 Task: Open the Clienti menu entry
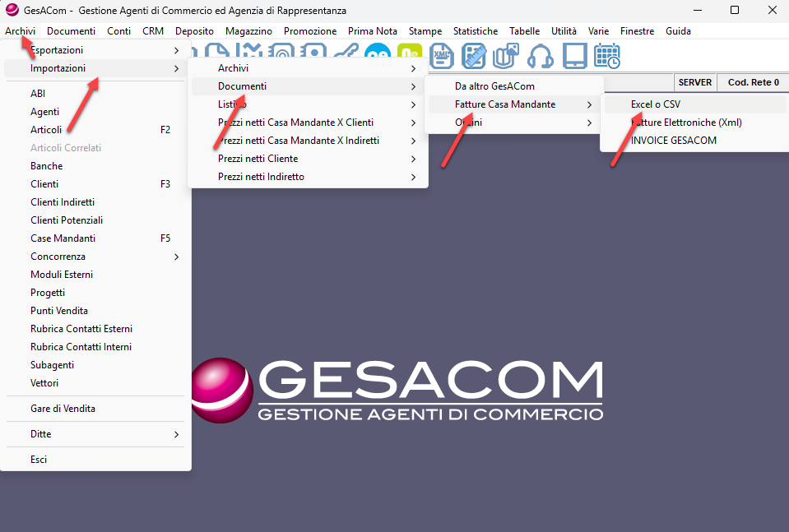tap(95, 184)
